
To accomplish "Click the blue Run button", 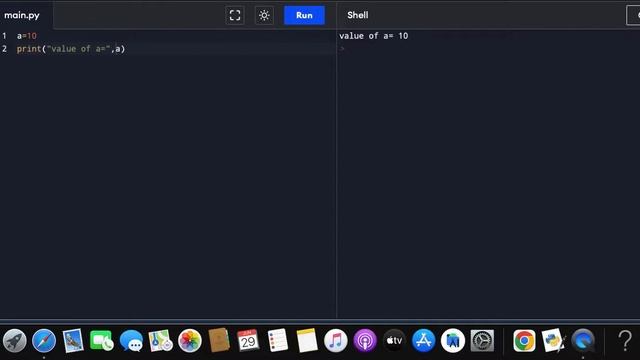I will pos(304,16).
